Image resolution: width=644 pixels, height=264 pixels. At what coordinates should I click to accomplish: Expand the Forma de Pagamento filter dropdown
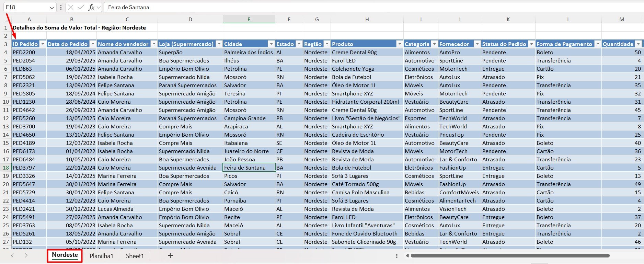(x=598, y=44)
